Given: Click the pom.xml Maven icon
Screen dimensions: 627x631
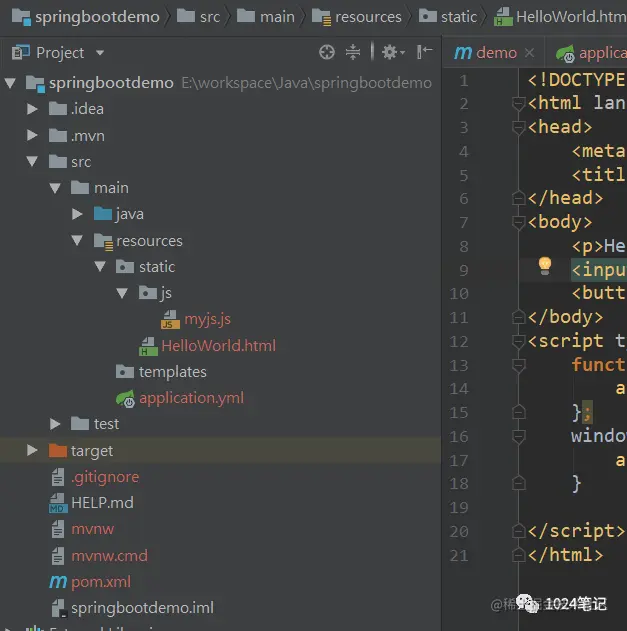Looking at the screenshot, I should coord(58,582).
